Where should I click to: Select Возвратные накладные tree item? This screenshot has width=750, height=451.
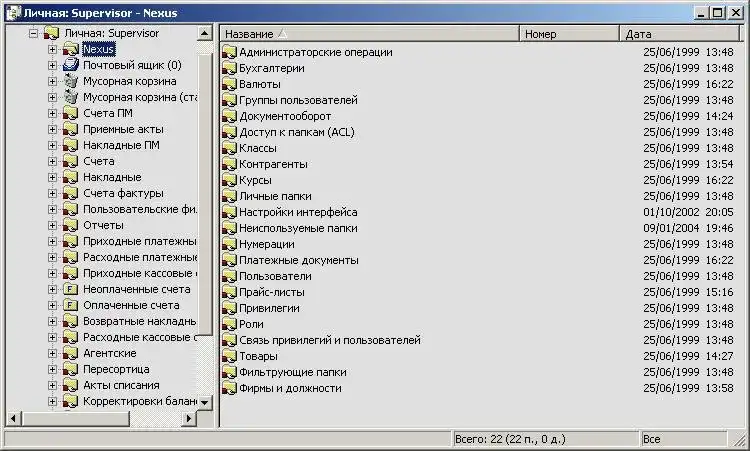[140, 321]
